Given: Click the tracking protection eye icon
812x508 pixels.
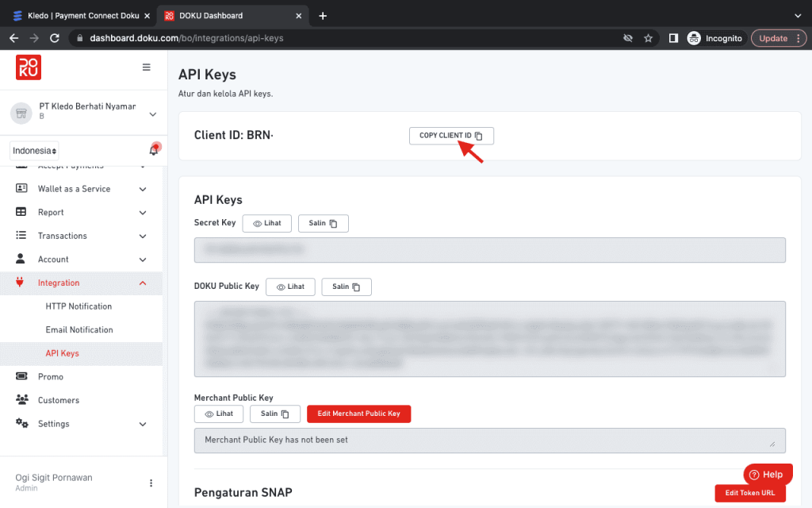Looking at the screenshot, I should 628,38.
